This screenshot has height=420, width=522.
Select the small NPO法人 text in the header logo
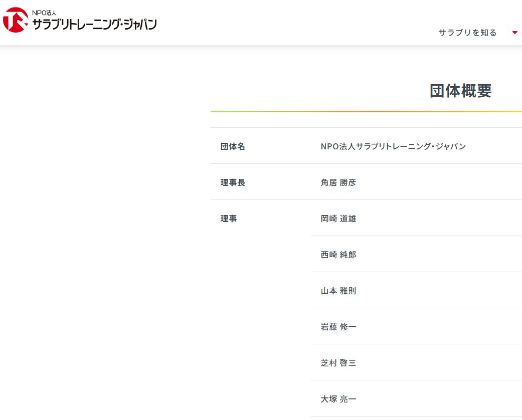click(x=44, y=13)
